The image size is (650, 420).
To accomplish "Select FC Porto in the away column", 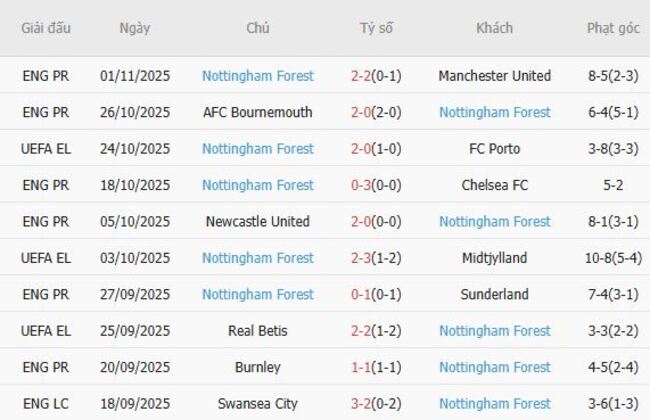I will (x=494, y=149).
